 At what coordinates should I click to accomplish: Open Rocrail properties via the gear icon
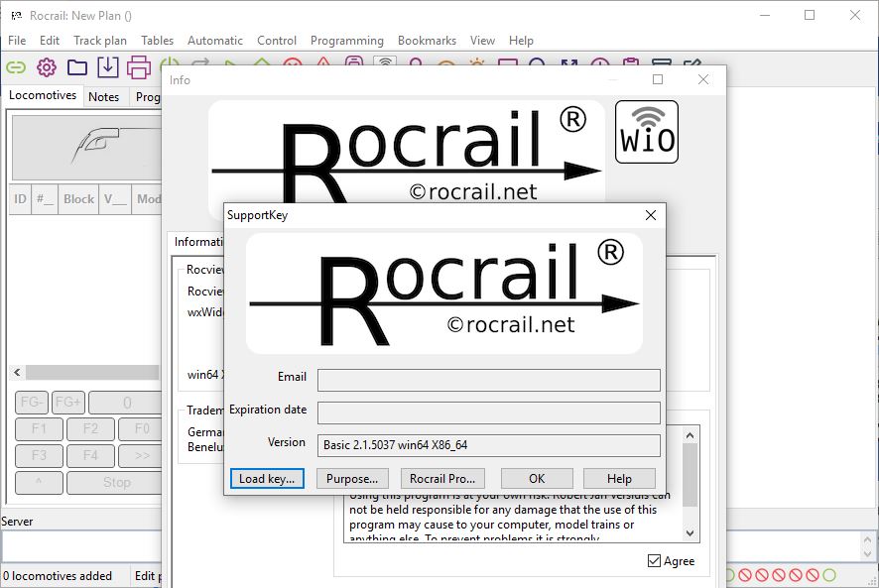47,67
